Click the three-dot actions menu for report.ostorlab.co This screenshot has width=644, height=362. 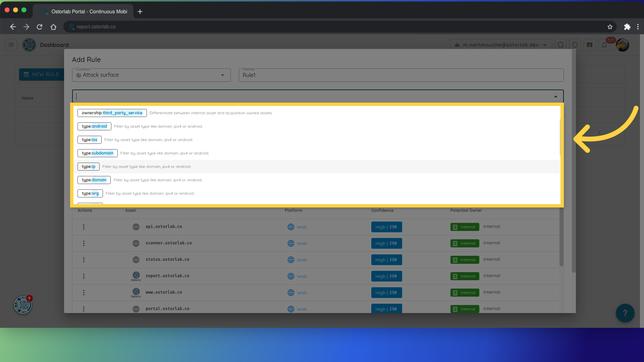[x=84, y=276]
